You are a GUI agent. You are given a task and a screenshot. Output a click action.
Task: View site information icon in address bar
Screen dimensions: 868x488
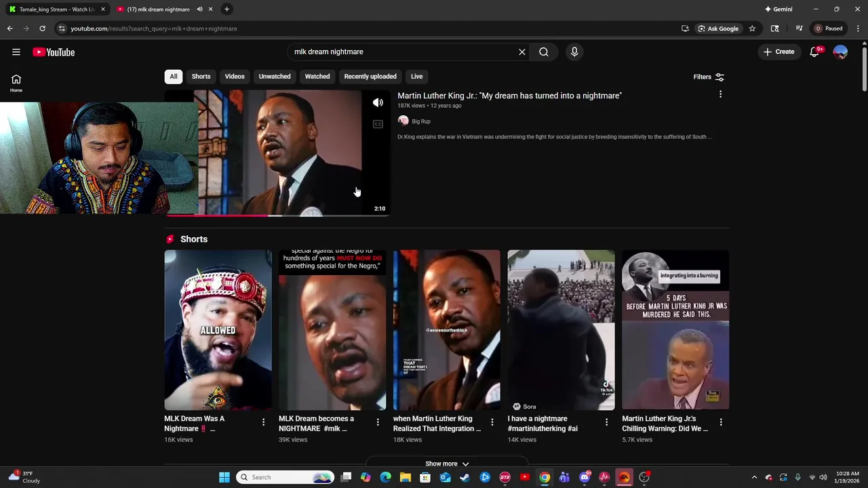pos(62,28)
